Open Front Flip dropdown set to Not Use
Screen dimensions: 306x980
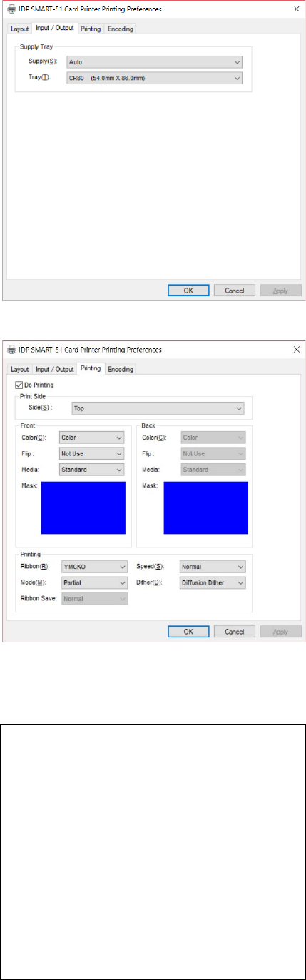pyautogui.click(x=92, y=454)
